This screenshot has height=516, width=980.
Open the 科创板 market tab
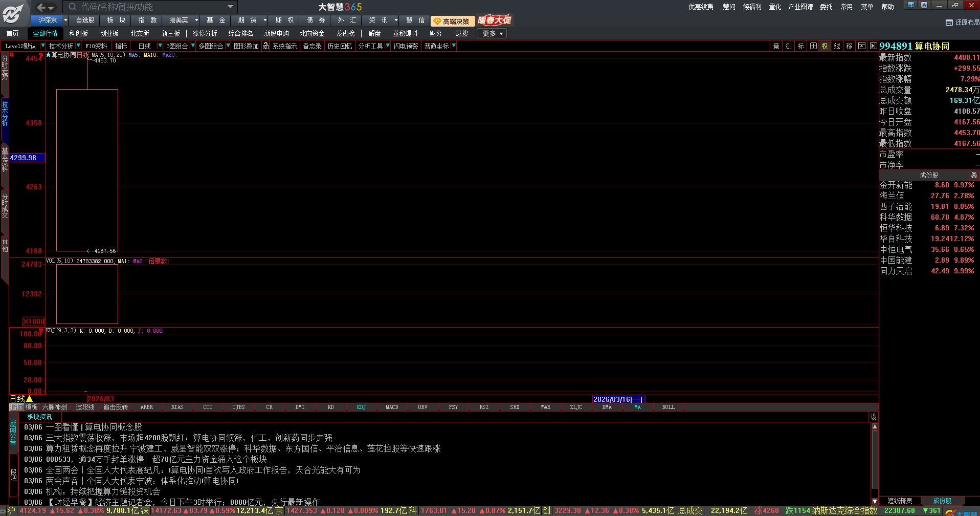click(78, 33)
